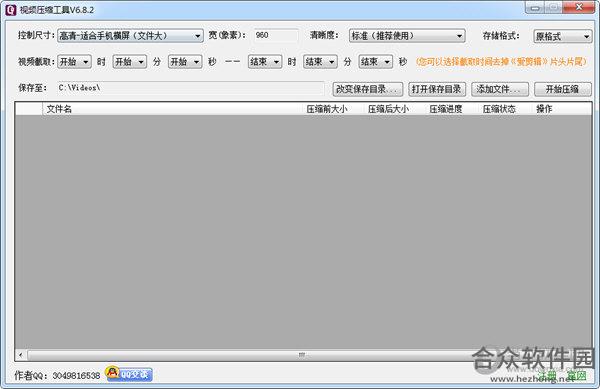Minimize the 视频压缩工具 window
The height and width of the screenshot is (389, 600).
tap(535, 8)
